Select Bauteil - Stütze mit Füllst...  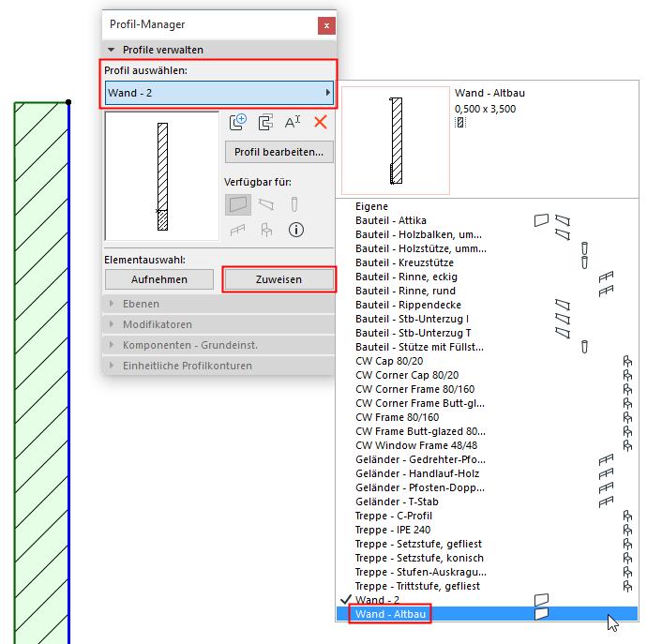coord(487,347)
